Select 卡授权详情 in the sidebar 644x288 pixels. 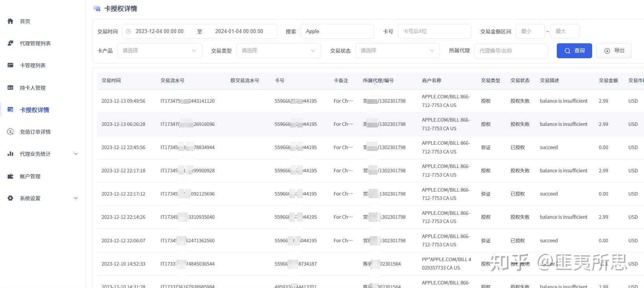pyautogui.click(x=35, y=110)
